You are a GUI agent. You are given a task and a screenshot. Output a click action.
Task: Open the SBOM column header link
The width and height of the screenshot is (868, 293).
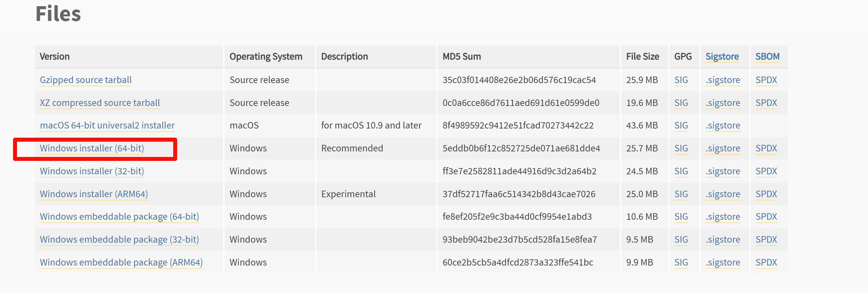tap(767, 57)
